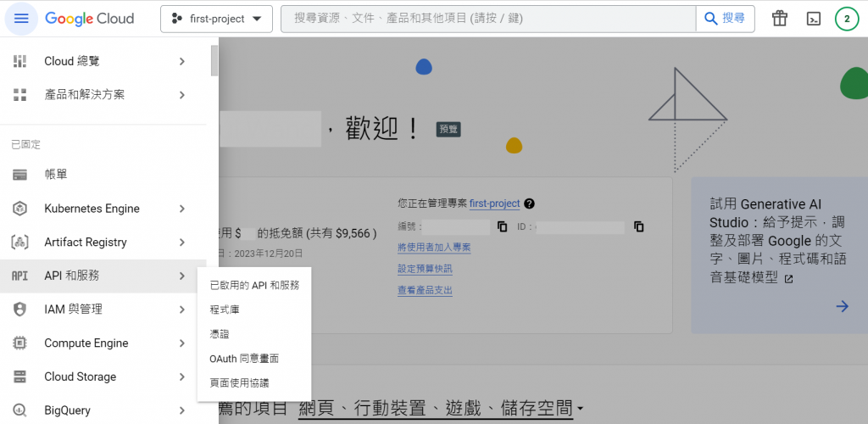Click the Kubernetes Engine label

[x=92, y=209]
